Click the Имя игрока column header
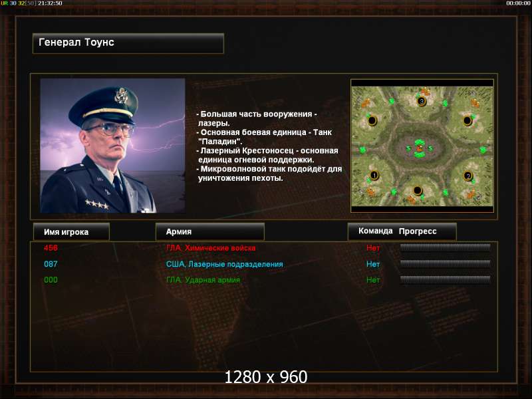Viewport: 532px width, 399px height. (71, 231)
